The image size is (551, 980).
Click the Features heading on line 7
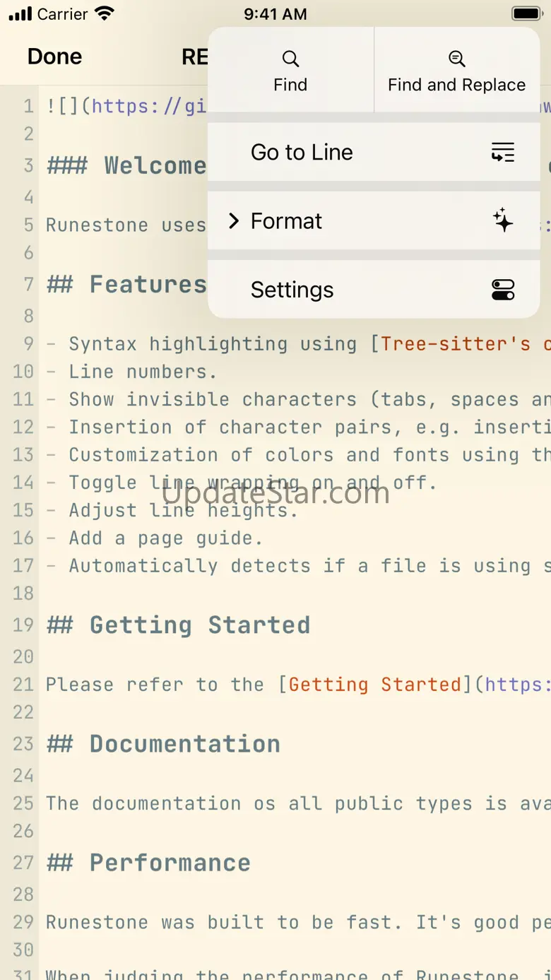tap(148, 285)
